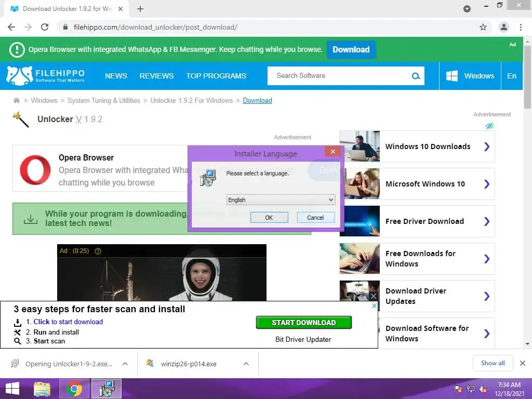Click the START DOWNLOAD green button

pos(303,322)
